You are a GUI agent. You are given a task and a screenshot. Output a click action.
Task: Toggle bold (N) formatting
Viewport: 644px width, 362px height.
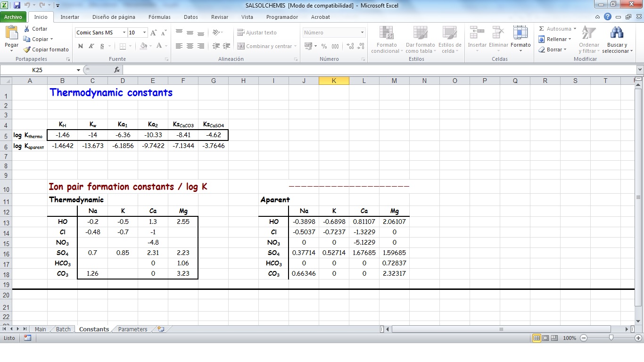[81, 46]
